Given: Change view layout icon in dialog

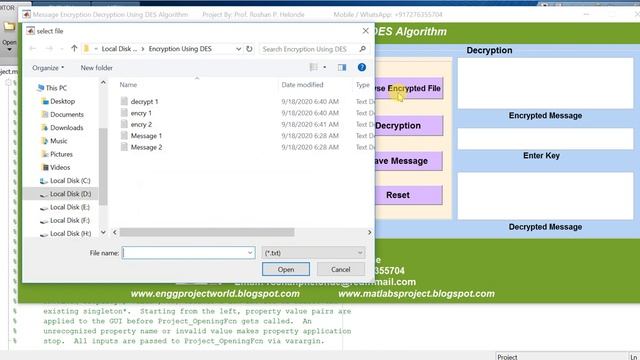Looking at the screenshot, I should click(313, 67).
